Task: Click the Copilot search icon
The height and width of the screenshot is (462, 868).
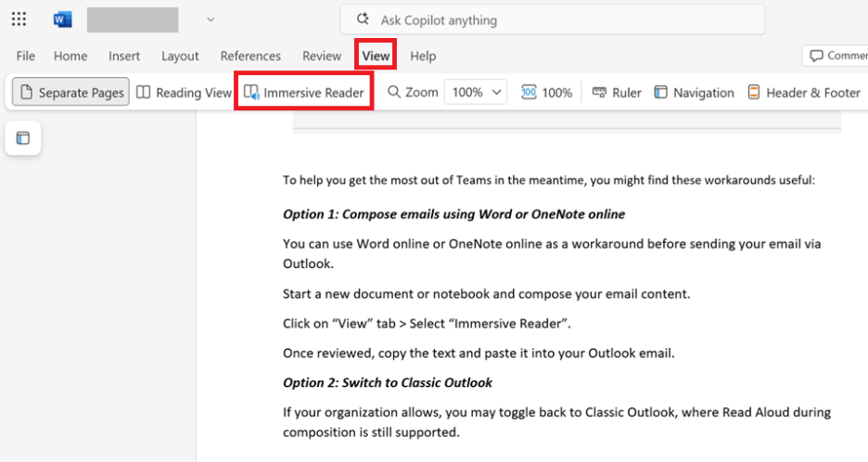Action: (x=363, y=19)
